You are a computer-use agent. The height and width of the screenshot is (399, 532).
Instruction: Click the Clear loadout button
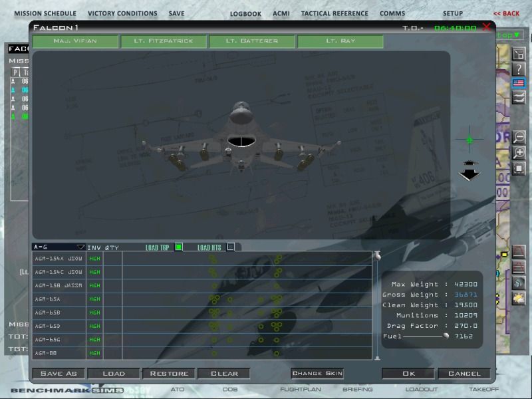point(224,373)
